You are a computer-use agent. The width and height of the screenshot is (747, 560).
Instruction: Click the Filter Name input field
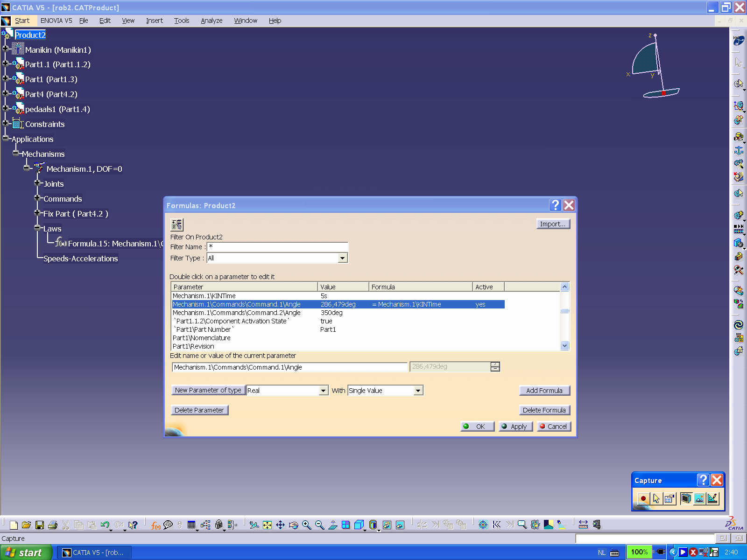coord(277,247)
